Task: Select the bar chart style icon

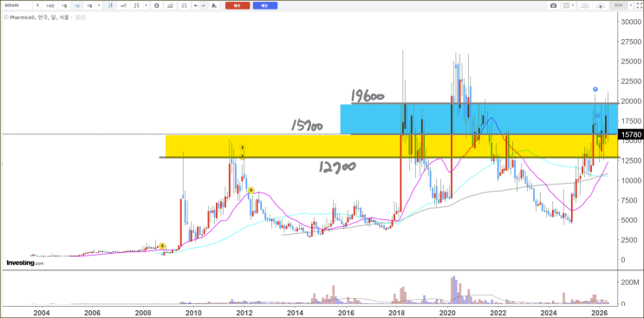Action: 136,5
